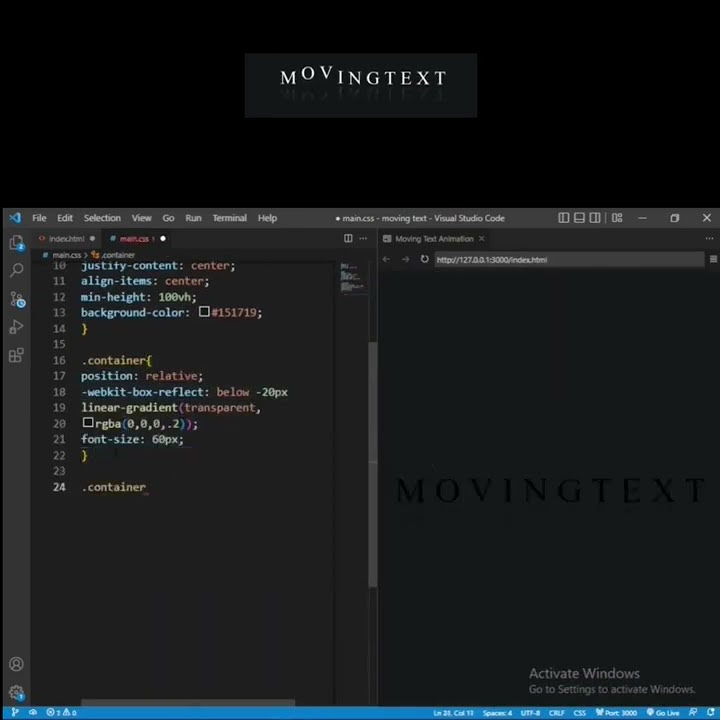720x720 pixels.
Task: Open color picker for rgba(0,0,0,.2) swatch
Action: click(88, 422)
